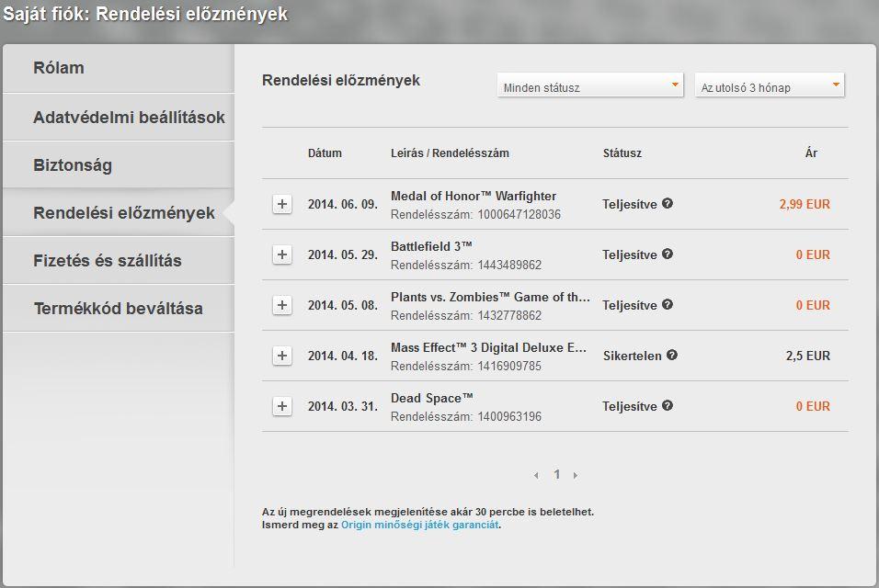Click the 2,5 EUR price

pos(808,356)
